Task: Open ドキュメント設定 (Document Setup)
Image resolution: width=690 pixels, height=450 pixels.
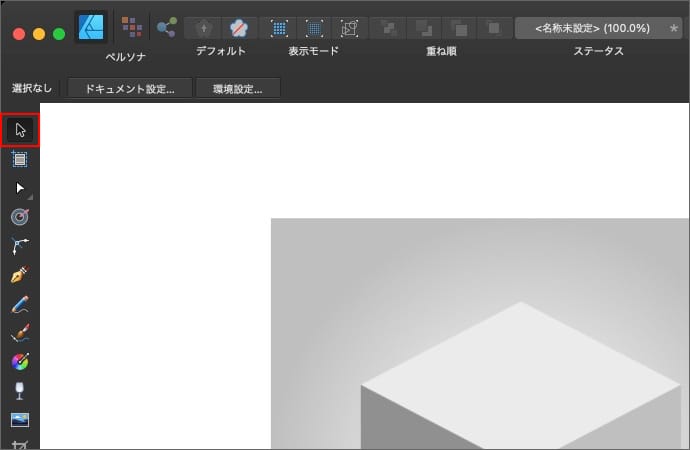Action: coord(130,89)
